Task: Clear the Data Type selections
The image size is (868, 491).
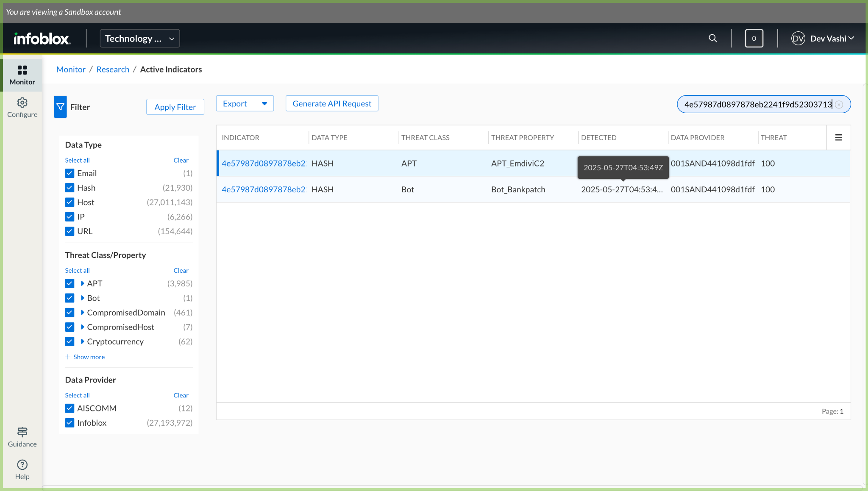Action: pos(181,160)
